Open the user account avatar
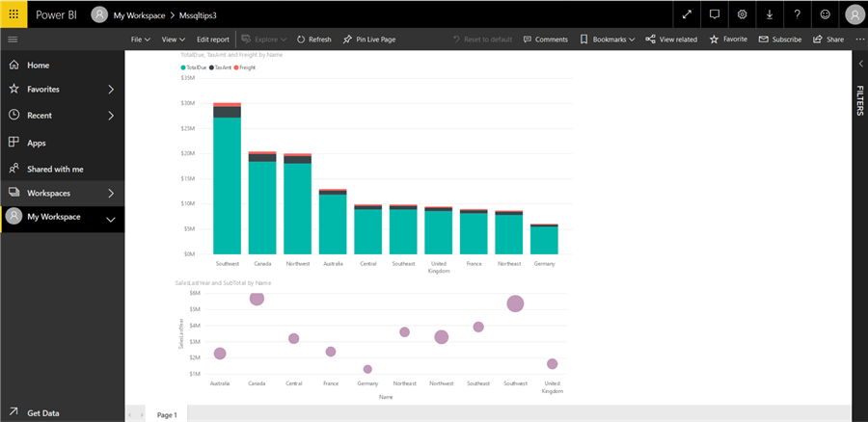The image size is (868, 422). click(854, 14)
